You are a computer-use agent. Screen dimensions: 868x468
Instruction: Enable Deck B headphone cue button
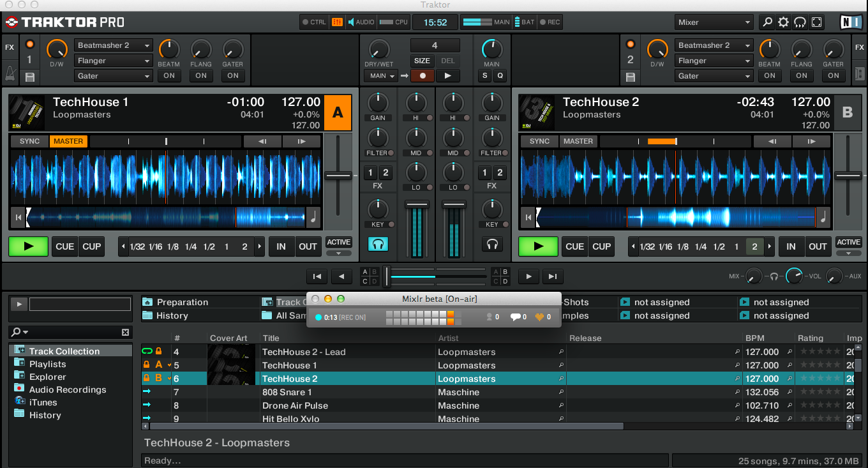[x=491, y=244]
